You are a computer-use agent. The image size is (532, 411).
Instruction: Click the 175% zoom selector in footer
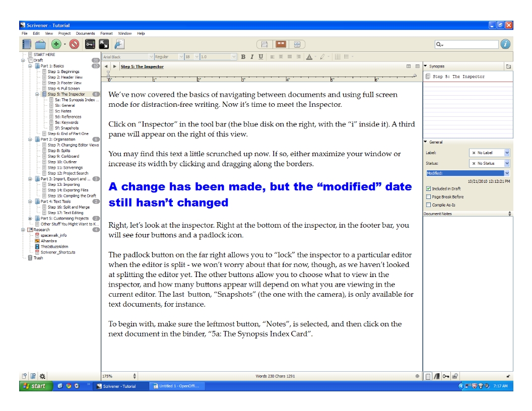[120, 376]
